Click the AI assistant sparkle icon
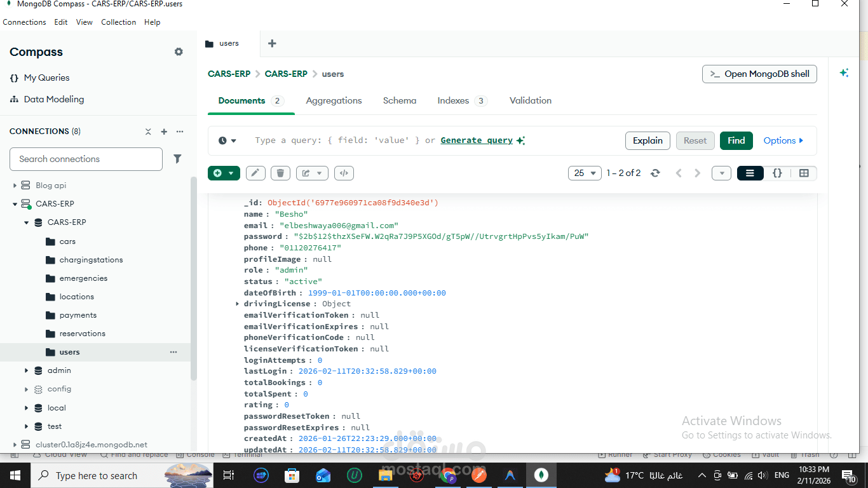This screenshot has width=868, height=488. point(844,73)
